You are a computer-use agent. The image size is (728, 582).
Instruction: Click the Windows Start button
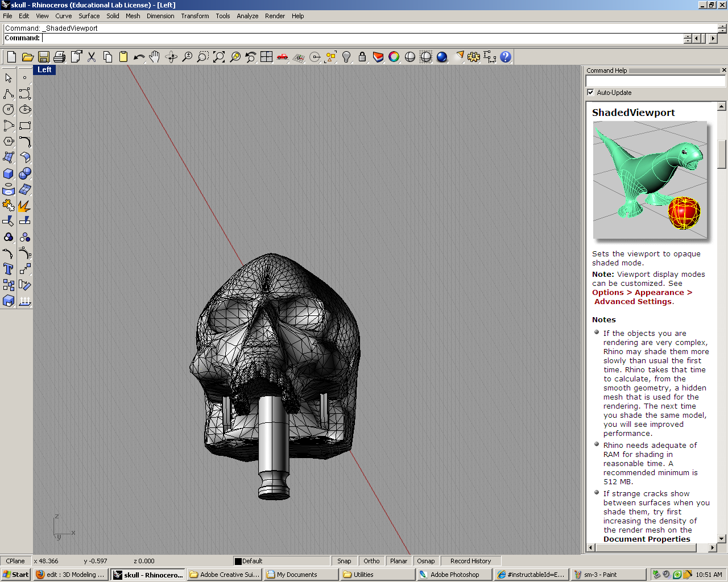16,575
